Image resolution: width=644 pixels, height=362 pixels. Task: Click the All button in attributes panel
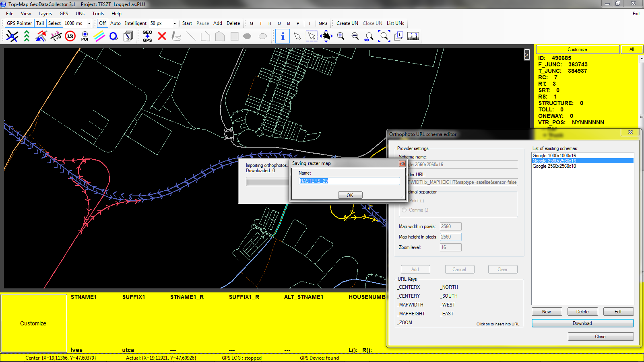632,49
